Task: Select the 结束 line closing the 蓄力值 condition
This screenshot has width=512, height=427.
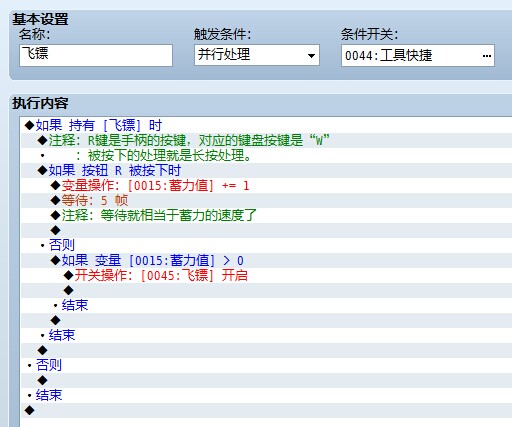Action: point(267,305)
